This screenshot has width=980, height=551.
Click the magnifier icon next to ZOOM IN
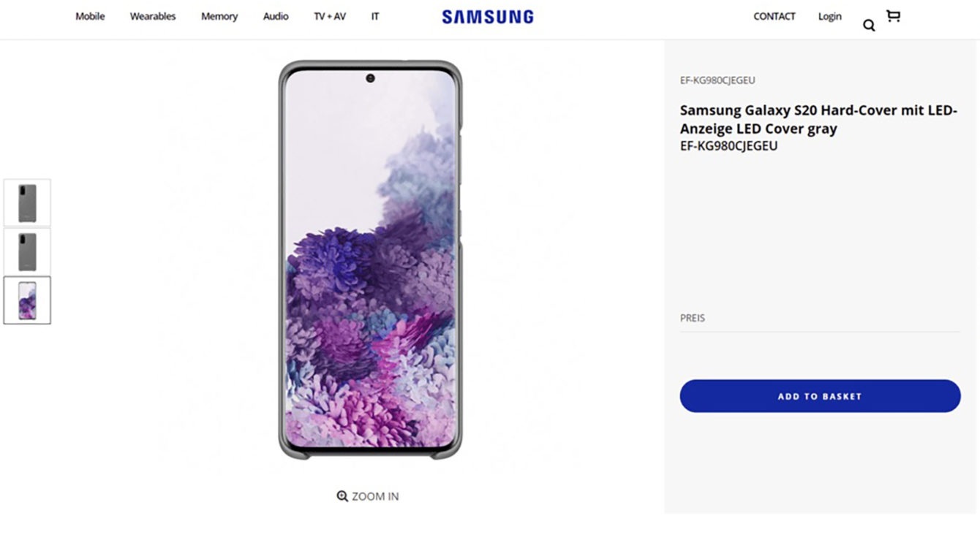341,495
